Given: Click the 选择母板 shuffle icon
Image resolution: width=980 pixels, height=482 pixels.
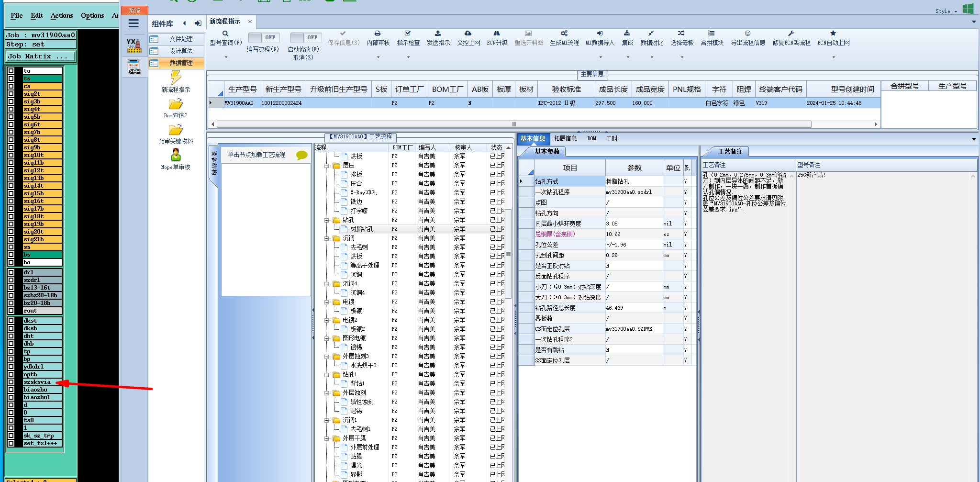Looking at the screenshot, I should click(x=681, y=34).
